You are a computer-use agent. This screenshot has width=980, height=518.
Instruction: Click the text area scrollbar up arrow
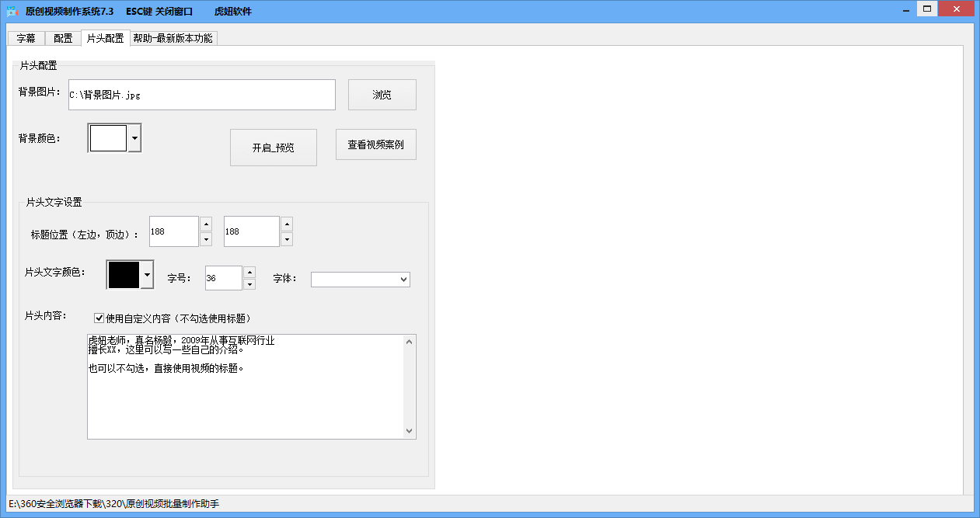pos(410,341)
